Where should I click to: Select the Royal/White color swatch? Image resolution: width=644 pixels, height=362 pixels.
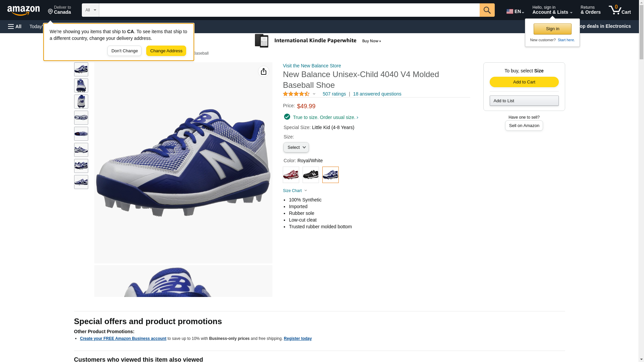[x=330, y=175]
